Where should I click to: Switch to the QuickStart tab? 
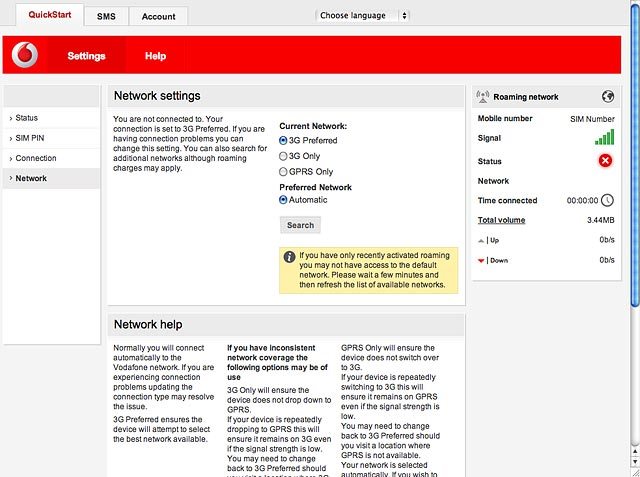(x=50, y=15)
